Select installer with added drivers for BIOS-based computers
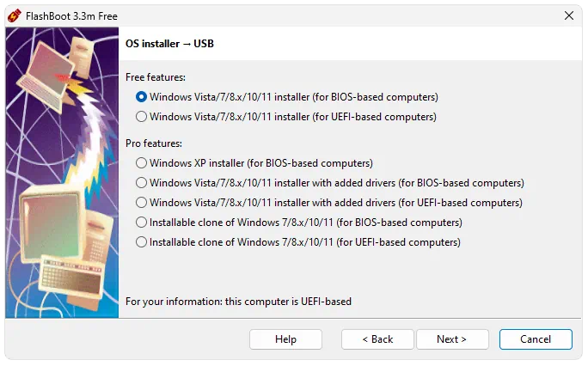This screenshot has height=366, width=588. [330, 183]
